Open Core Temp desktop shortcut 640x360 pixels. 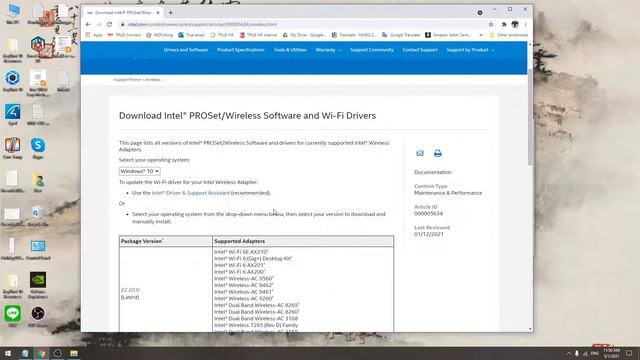click(13, 148)
